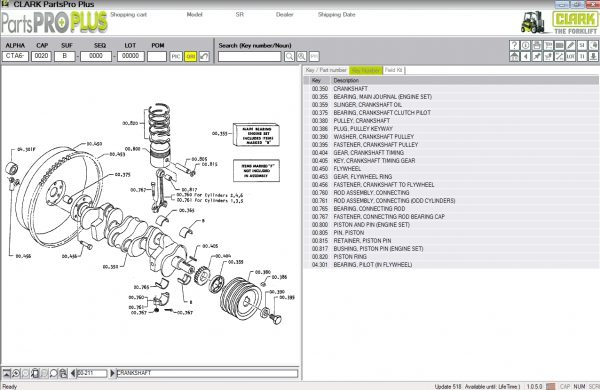Click the PIC button
The width and height of the screenshot is (600, 390).
click(x=176, y=57)
